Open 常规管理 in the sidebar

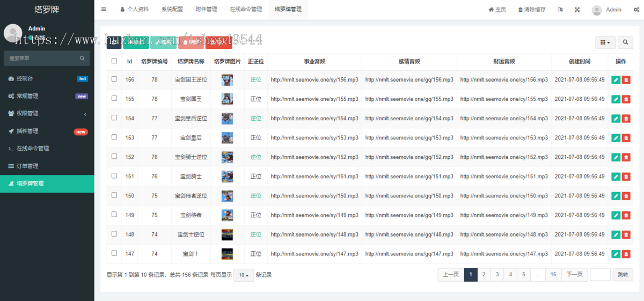pos(47,96)
